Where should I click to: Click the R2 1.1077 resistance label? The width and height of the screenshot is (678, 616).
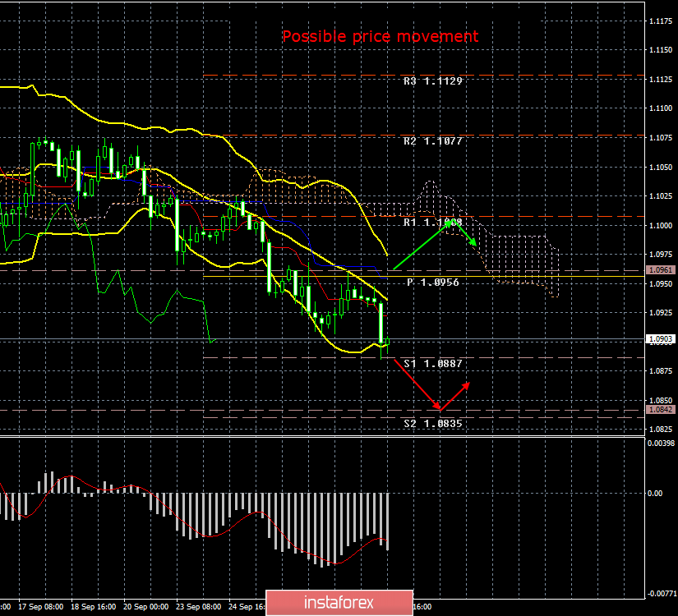click(433, 141)
